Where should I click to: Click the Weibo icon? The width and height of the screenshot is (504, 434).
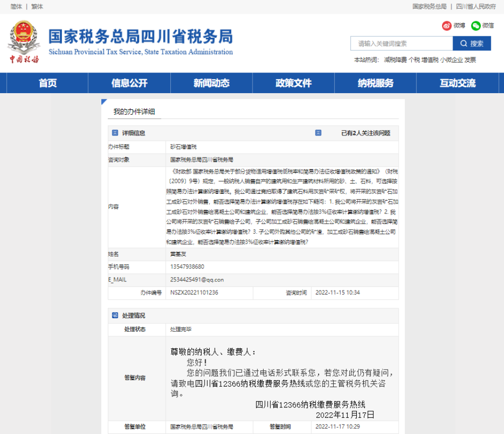(x=447, y=26)
